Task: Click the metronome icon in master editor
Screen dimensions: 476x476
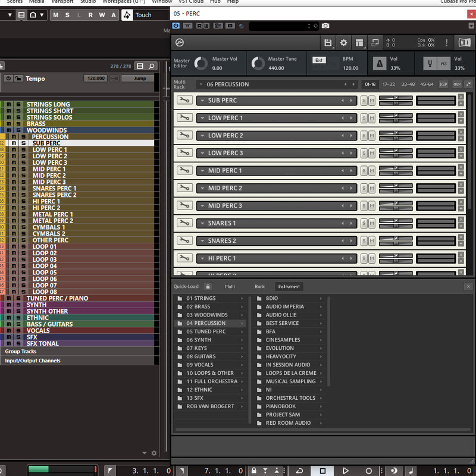Action: click(x=379, y=63)
